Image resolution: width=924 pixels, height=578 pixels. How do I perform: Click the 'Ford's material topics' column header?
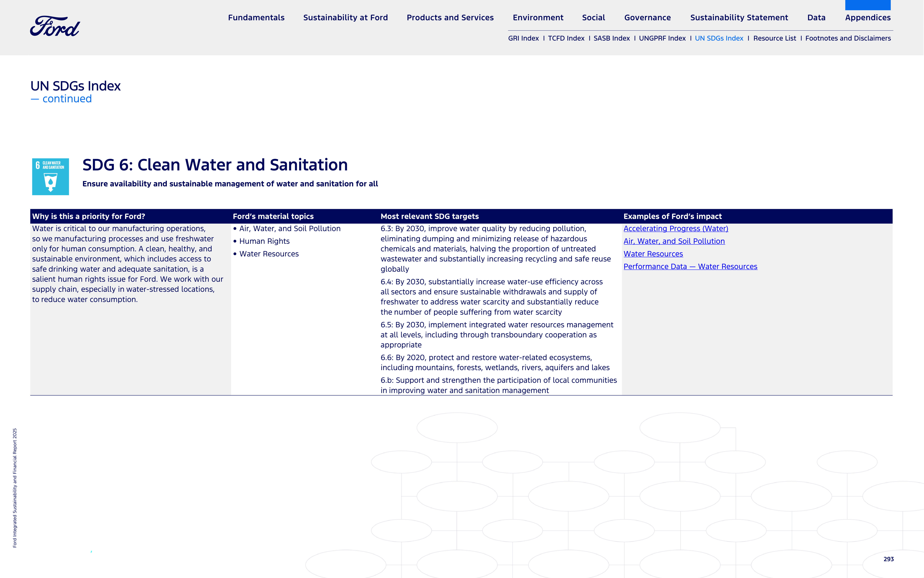[273, 216]
